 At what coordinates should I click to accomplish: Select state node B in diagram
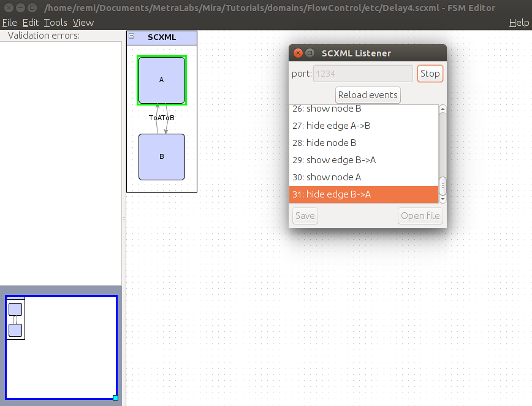(x=162, y=157)
